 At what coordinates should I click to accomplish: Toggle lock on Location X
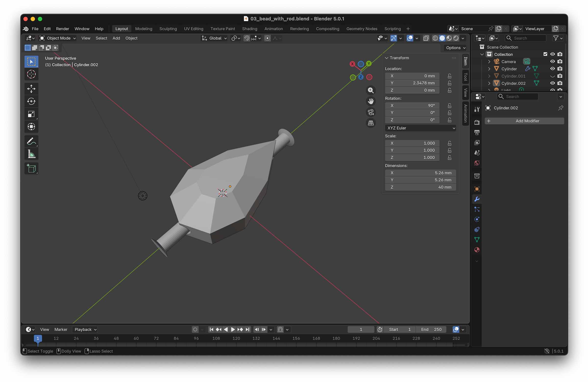449,76
